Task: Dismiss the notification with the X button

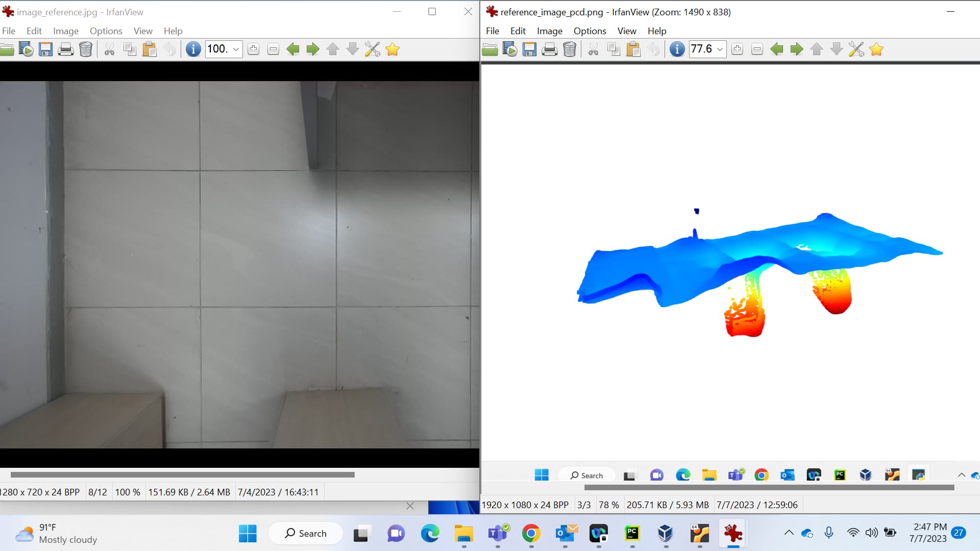Action: click(410, 506)
